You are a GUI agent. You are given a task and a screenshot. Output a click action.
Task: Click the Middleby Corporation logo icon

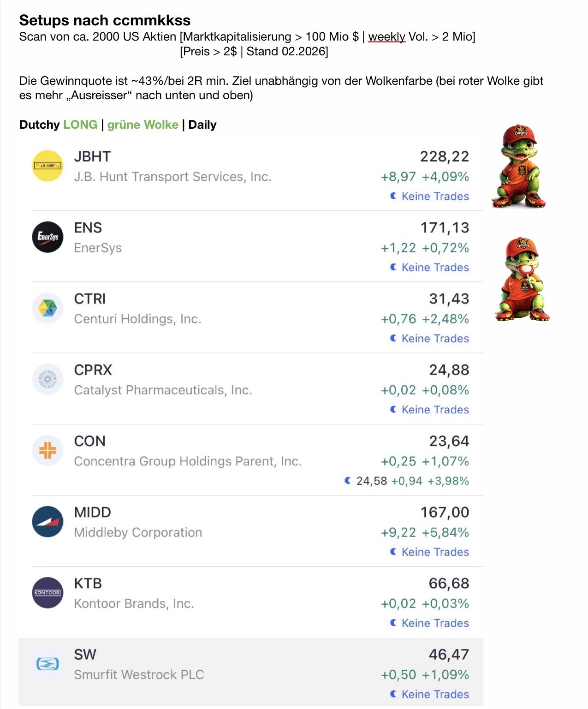(48, 521)
